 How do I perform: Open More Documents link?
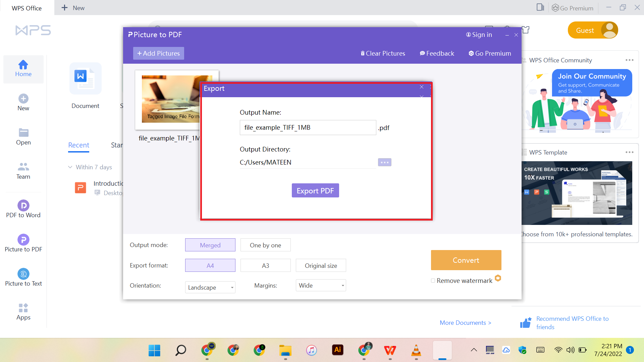465,323
